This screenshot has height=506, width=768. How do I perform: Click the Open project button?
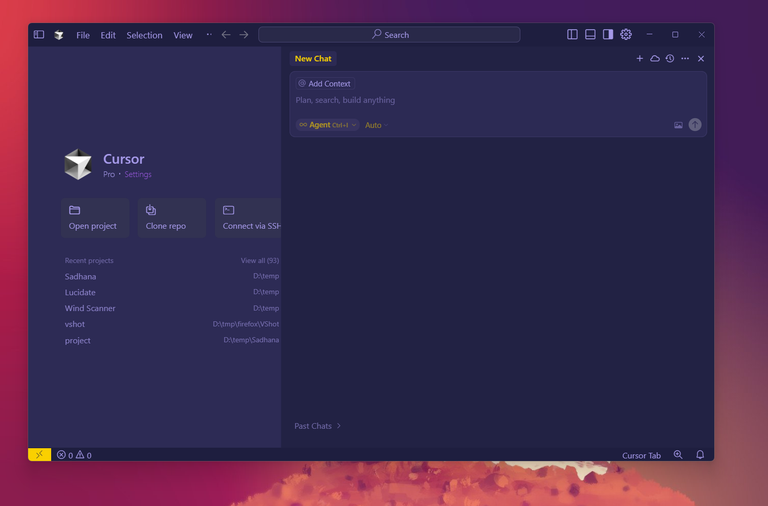(x=95, y=218)
